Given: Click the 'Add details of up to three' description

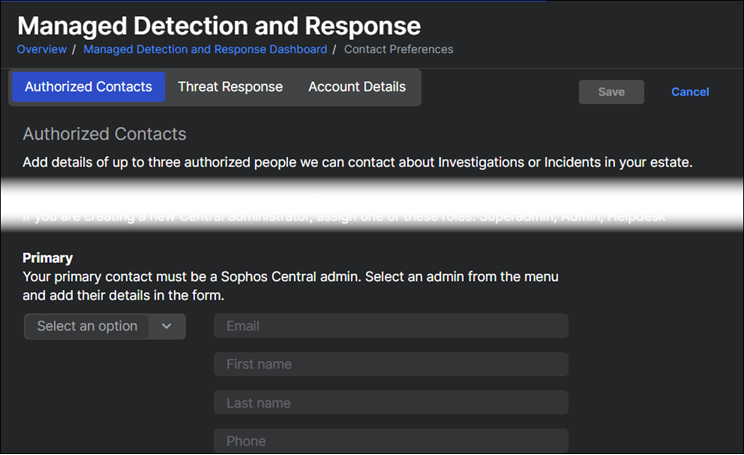Looking at the screenshot, I should (356, 162).
